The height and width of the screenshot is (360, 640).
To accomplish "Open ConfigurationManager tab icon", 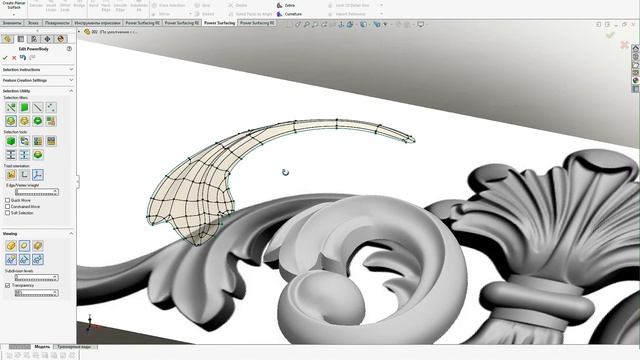I will pos(34,39).
